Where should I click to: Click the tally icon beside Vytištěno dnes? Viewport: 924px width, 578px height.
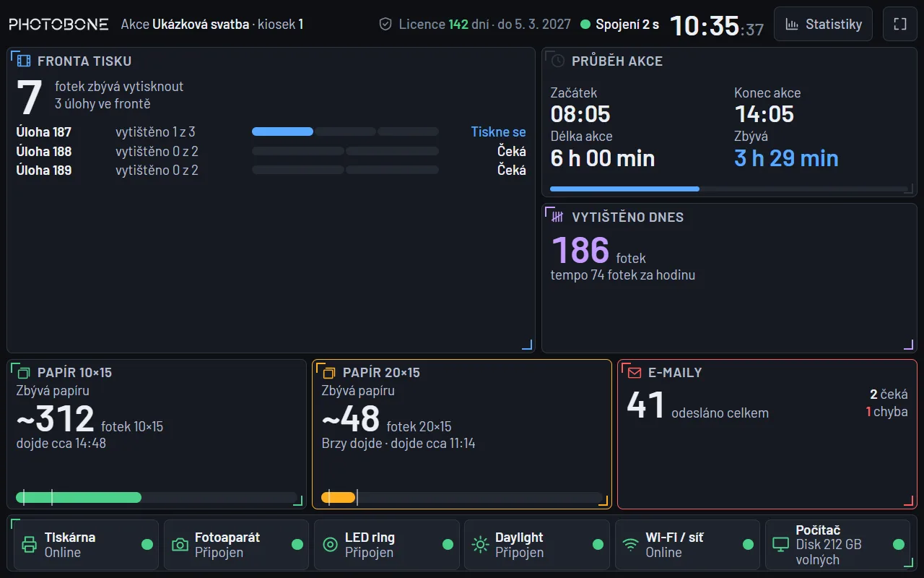click(558, 217)
